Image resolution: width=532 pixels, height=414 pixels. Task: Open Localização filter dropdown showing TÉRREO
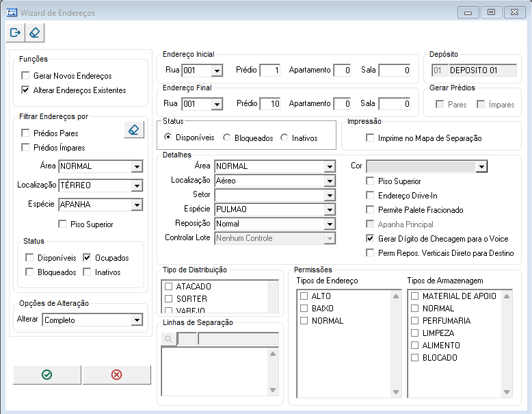(x=137, y=185)
